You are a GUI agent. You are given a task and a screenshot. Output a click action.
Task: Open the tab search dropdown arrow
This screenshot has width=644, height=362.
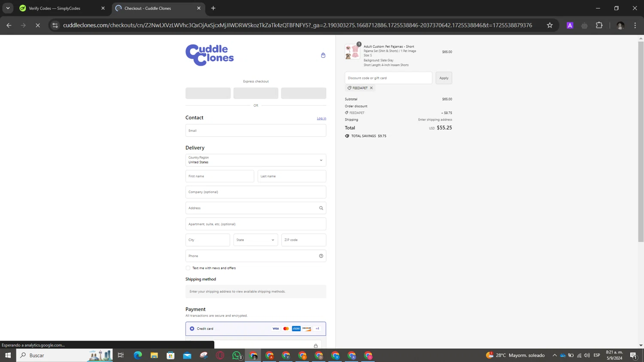8,8
